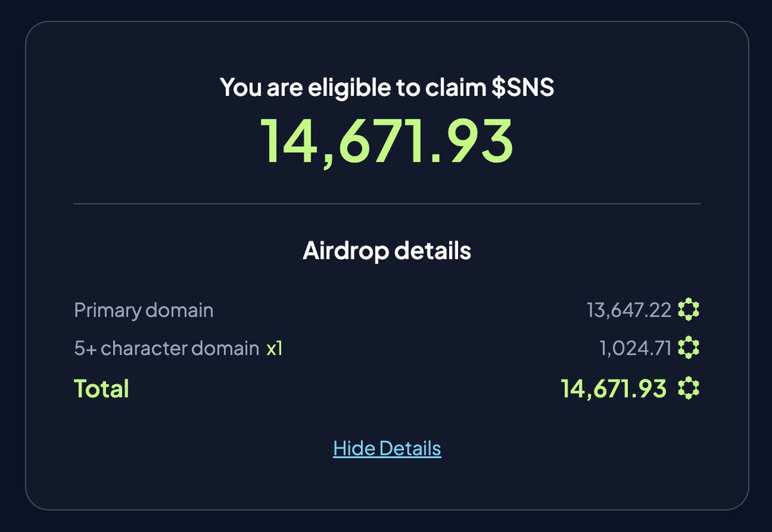The height and width of the screenshot is (532, 772).
Task: Click the Total row label
Action: coord(100,388)
